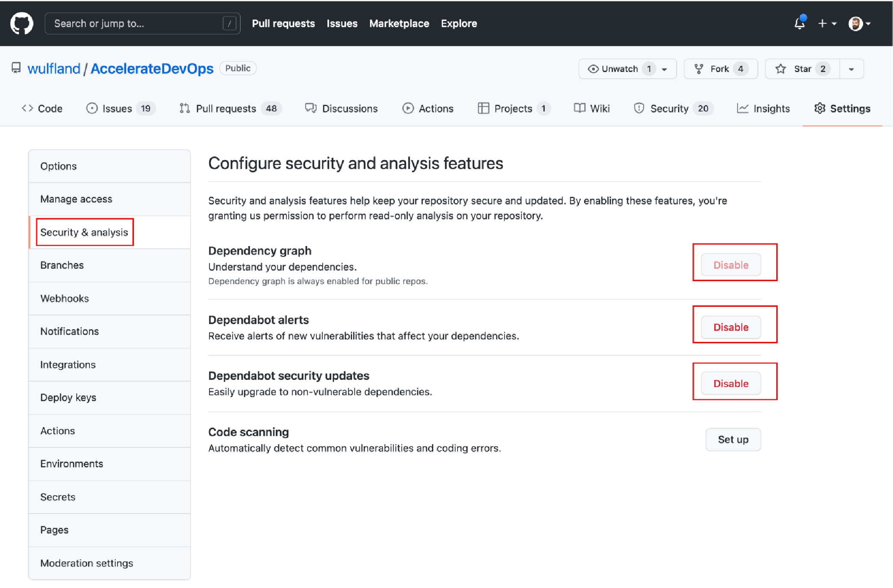Select Security & analysis in sidebar
This screenshot has height=588, width=893.
coord(109,232)
